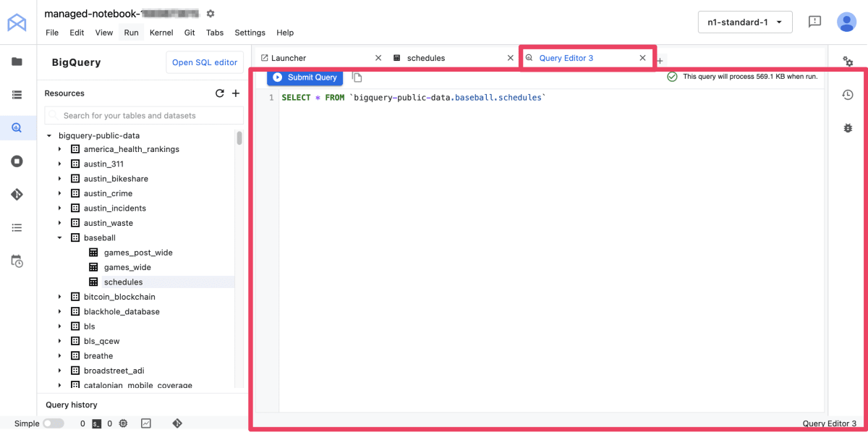Toggle Simple interface mode switch
This screenshot has height=443, width=868.
pyautogui.click(x=53, y=423)
